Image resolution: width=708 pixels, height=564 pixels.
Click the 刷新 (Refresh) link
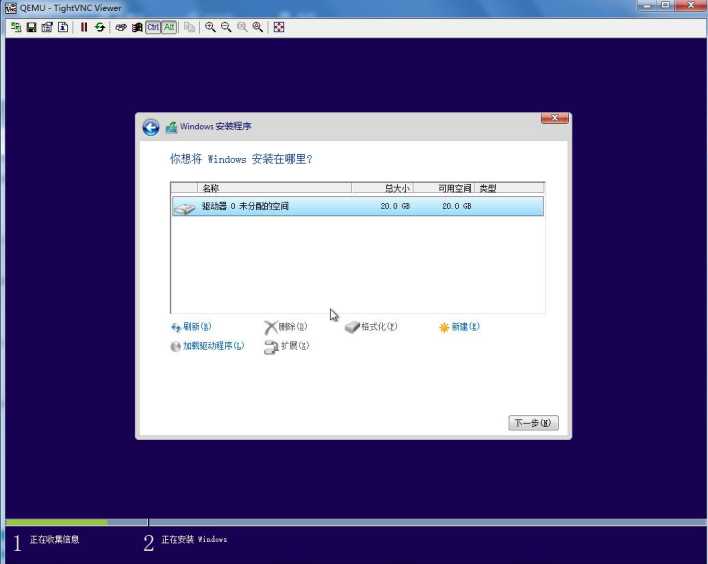coord(191,326)
